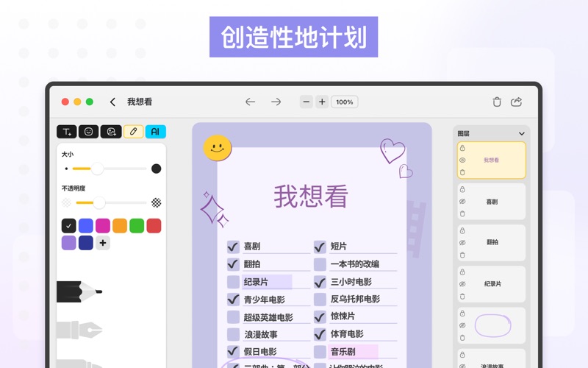Toggle visibility of 喜剧 layer
Screen dimensions: 588x368
[x=462, y=202]
